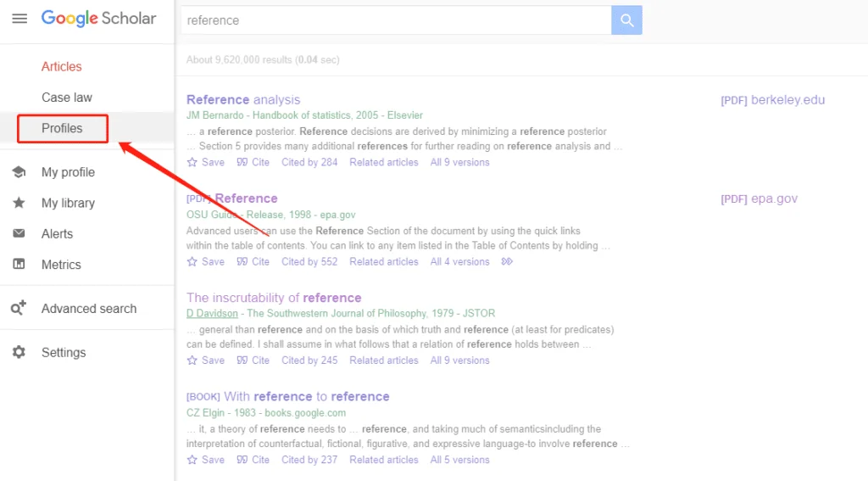Click 'JM Bernardo - Handbook of statistics' byline
The width and height of the screenshot is (868, 481).
coord(304,115)
